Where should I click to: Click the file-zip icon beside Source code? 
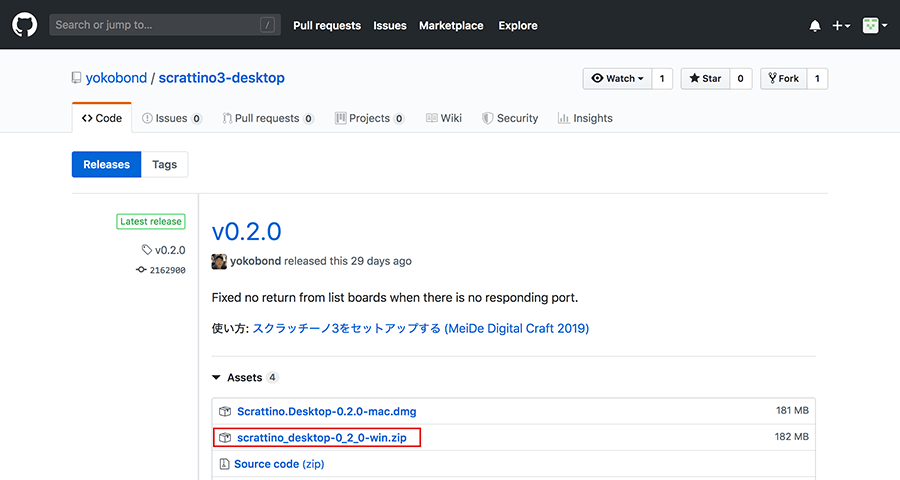click(x=224, y=464)
